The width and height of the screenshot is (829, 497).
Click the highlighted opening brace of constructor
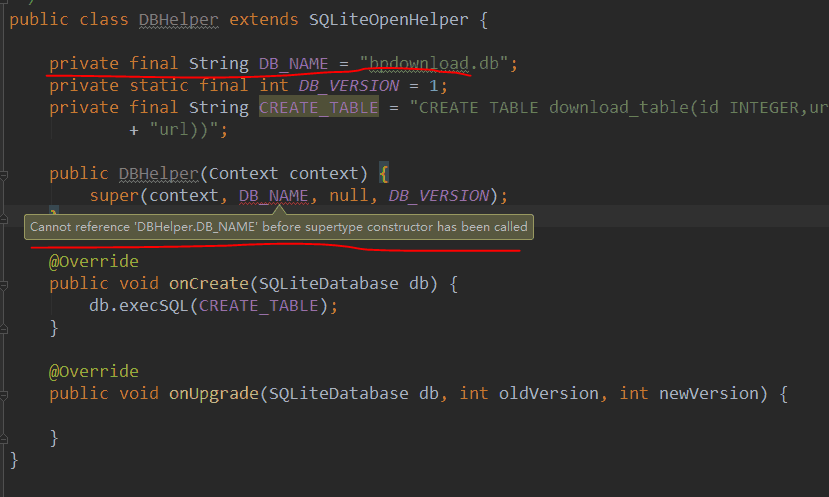tap(384, 173)
